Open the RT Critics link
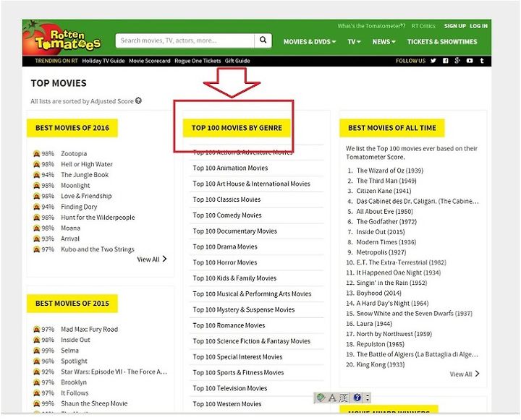The image size is (521, 420). [x=423, y=26]
